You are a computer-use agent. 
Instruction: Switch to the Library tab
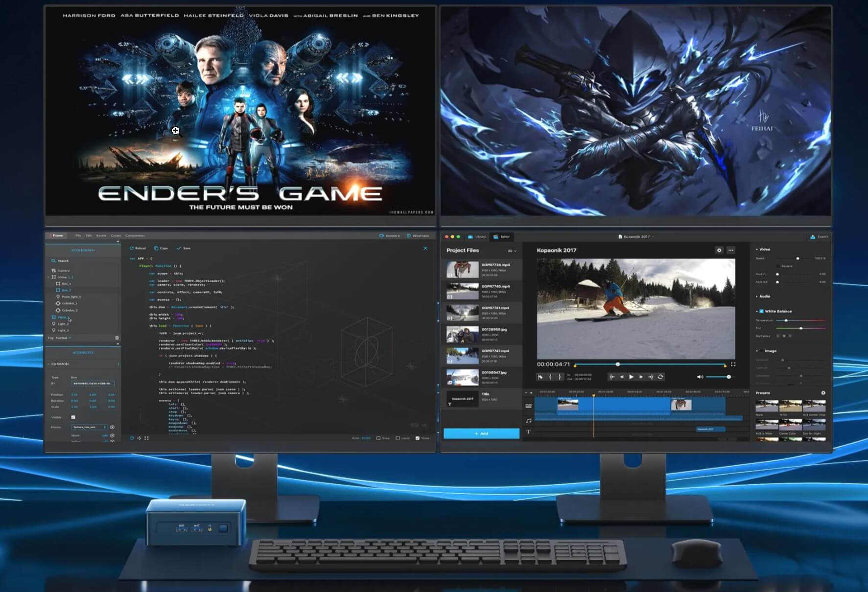(477, 237)
